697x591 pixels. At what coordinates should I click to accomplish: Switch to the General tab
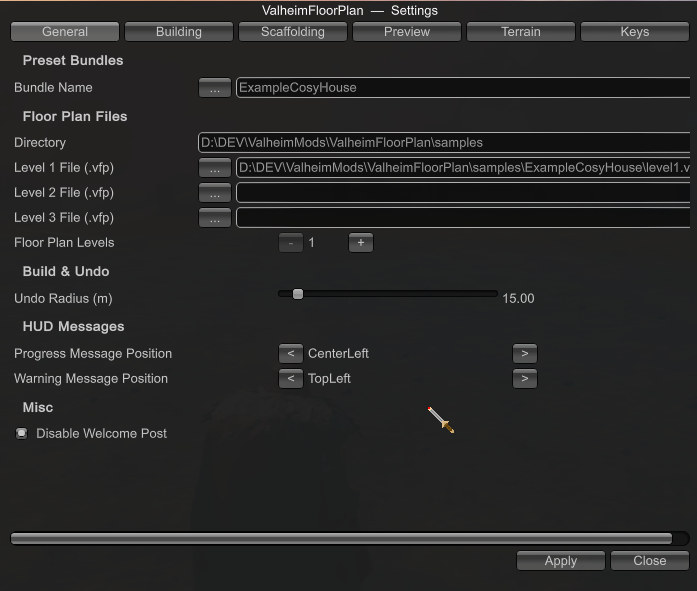65,32
